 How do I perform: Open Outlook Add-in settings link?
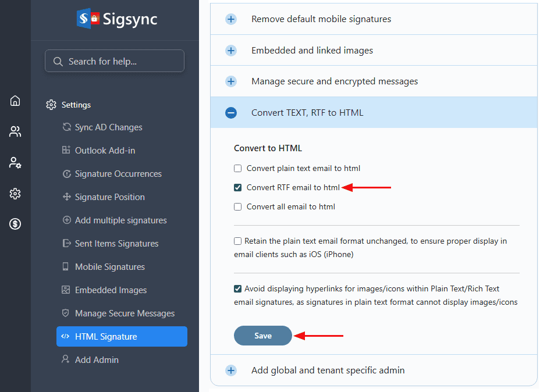click(105, 151)
